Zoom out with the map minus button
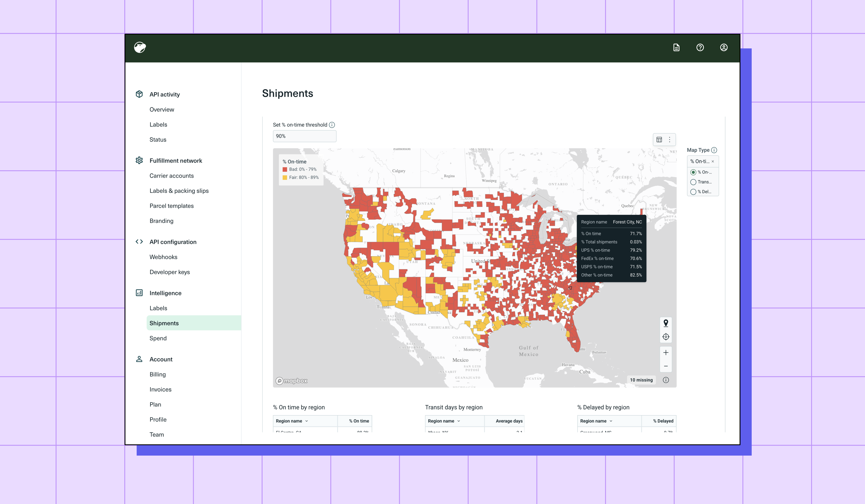The image size is (865, 504). pos(666,366)
